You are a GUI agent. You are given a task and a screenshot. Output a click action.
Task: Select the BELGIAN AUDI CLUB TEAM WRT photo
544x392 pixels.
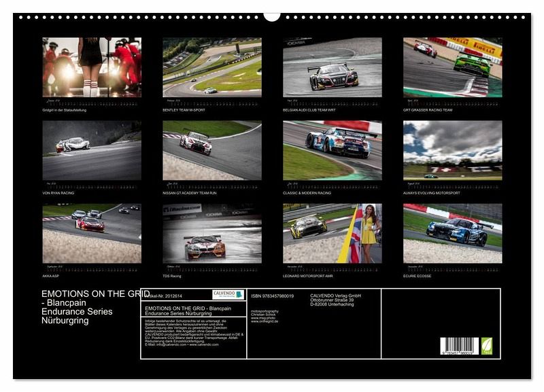tap(332, 67)
